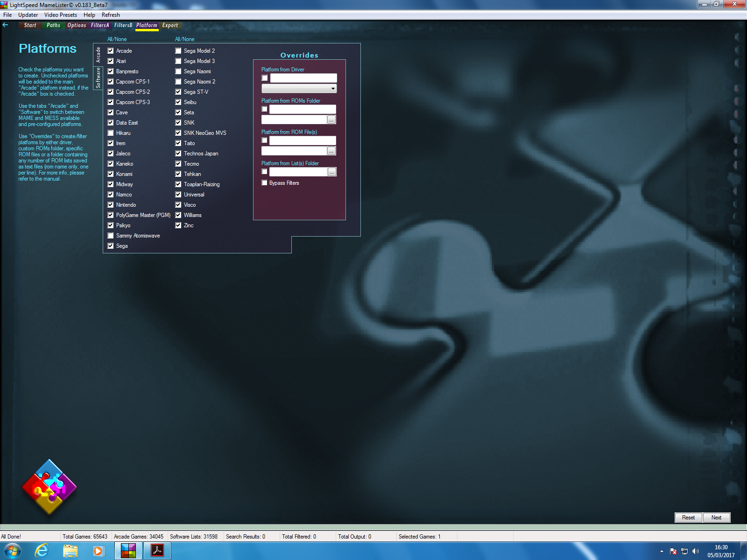Show hidden tray icons arrow
The height and width of the screenshot is (560, 747).
662,551
